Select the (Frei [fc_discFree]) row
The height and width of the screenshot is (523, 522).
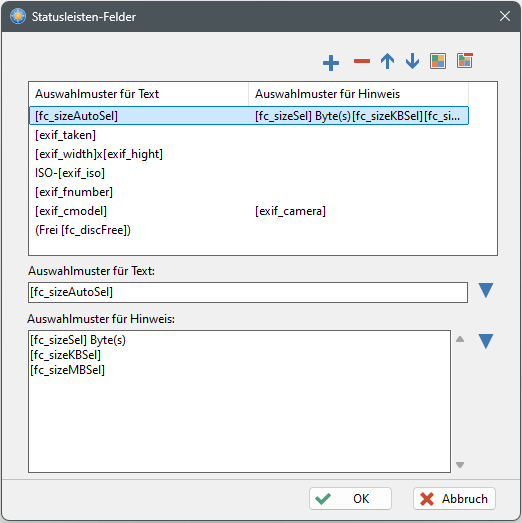[x=249, y=230]
